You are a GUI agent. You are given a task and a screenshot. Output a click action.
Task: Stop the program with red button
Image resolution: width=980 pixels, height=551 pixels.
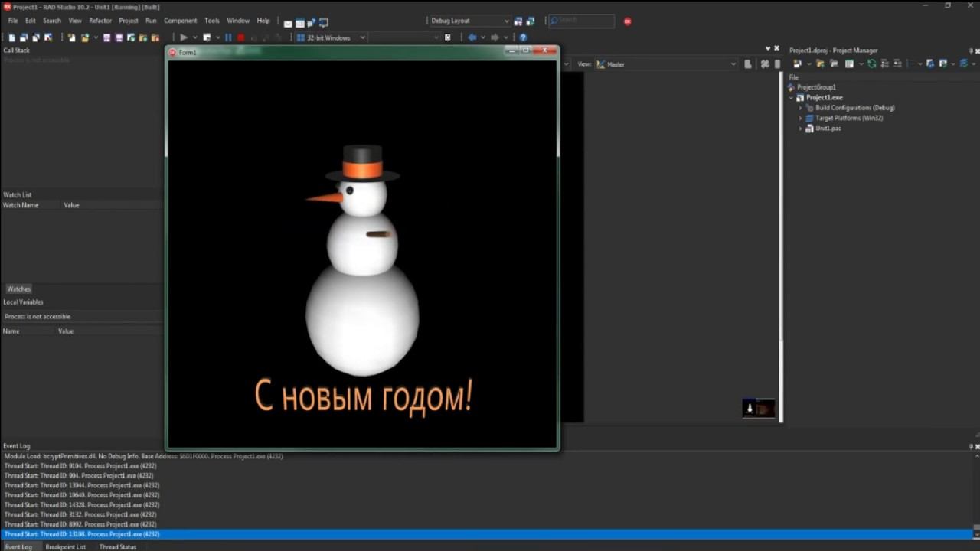(240, 37)
